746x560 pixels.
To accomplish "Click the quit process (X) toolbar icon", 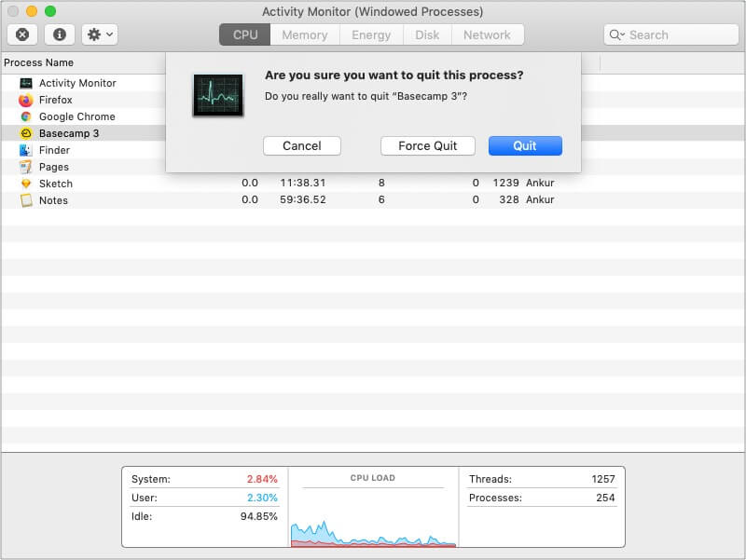I will [x=21, y=34].
